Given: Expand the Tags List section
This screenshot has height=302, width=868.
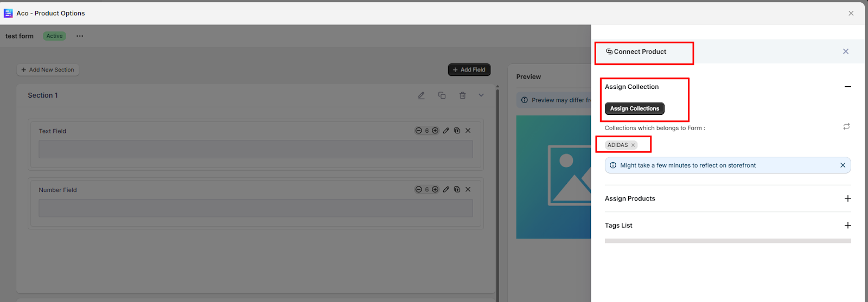Looking at the screenshot, I should (847, 226).
